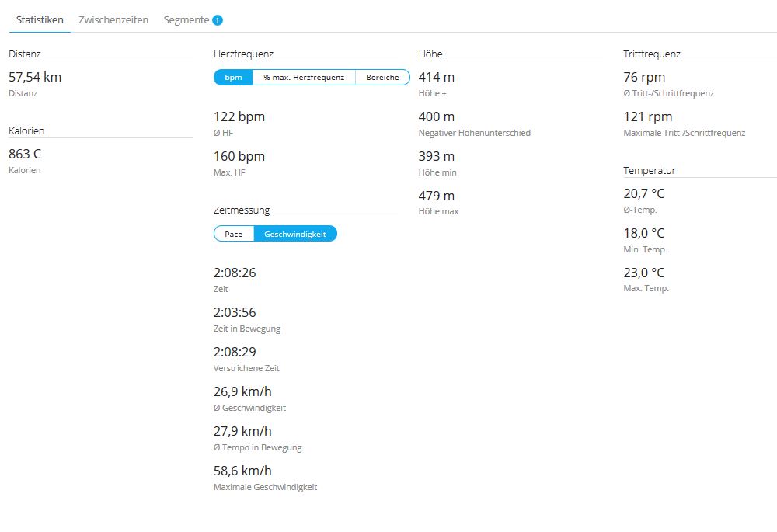777x532 pixels.
Task: Click the 2:08:26 Zeit value
Action: click(x=235, y=273)
